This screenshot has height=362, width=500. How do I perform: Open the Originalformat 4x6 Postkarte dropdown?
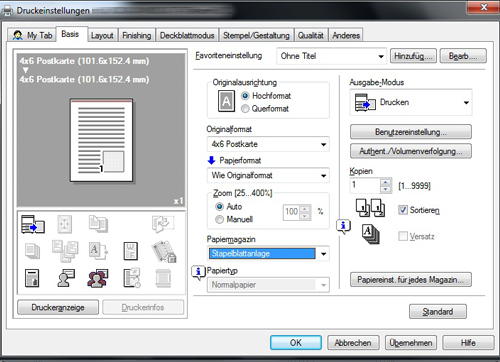point(268,144)
